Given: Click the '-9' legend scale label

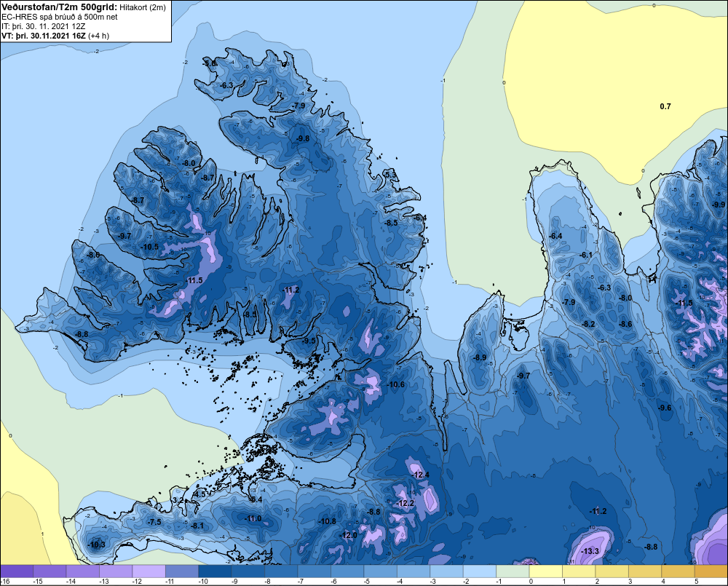Looking at the screenshot, I should coord(235,582).
